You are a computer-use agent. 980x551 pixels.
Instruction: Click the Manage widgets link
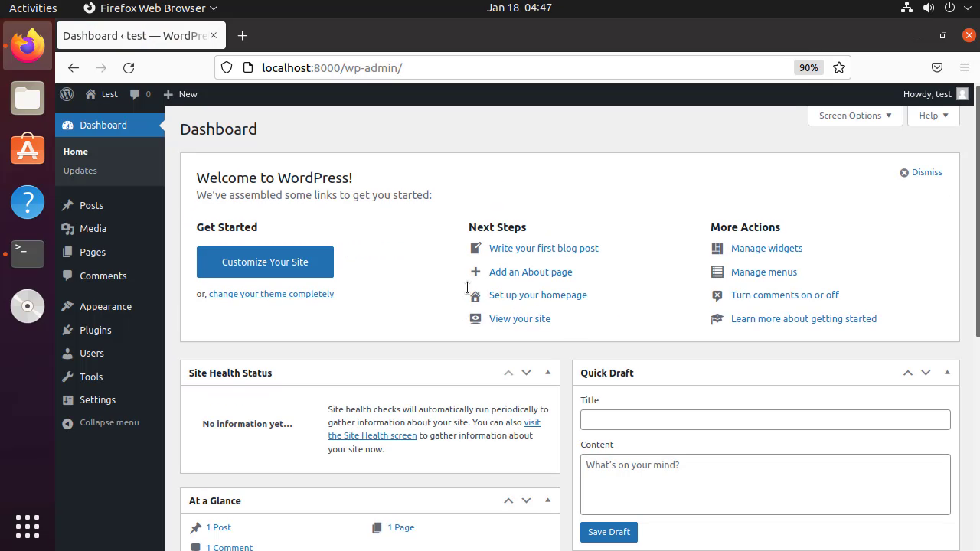[766, 248]
